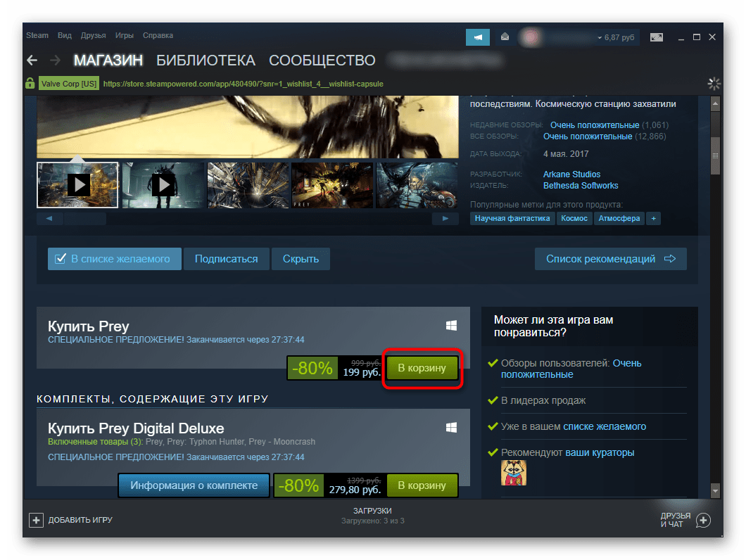
Task: Go to СООБЩЕСТВО tab
Action: click(x=322, y=61)
